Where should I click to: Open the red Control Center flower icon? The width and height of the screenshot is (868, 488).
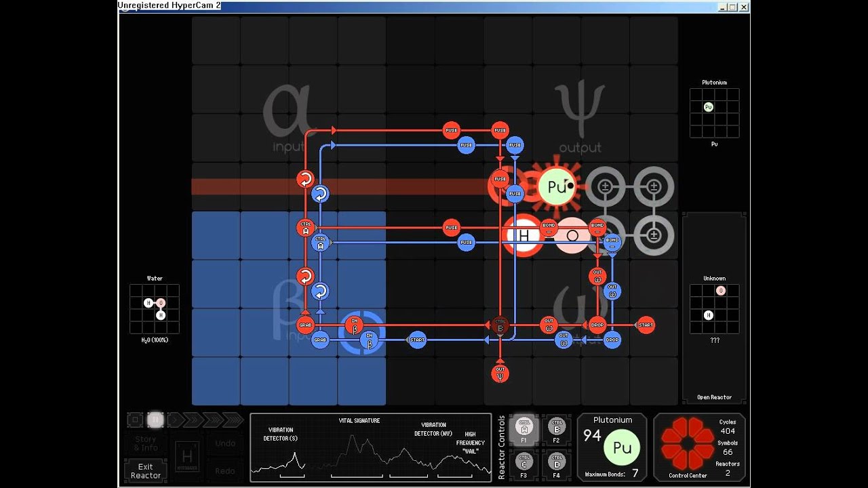point(688,443)
